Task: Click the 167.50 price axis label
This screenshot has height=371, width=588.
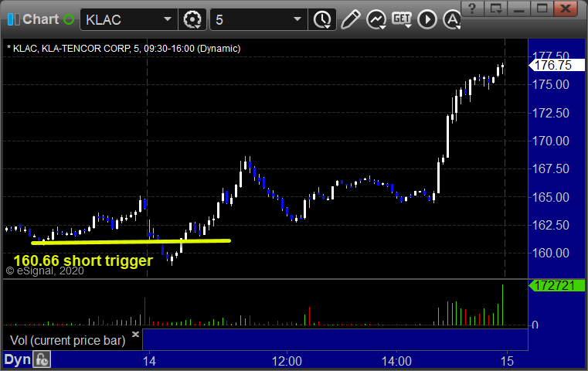Action: click(x=551, y=168)
